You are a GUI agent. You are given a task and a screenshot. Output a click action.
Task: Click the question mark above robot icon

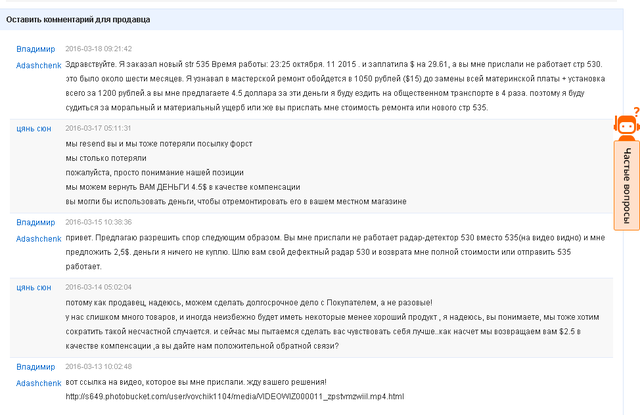[636, 111]
